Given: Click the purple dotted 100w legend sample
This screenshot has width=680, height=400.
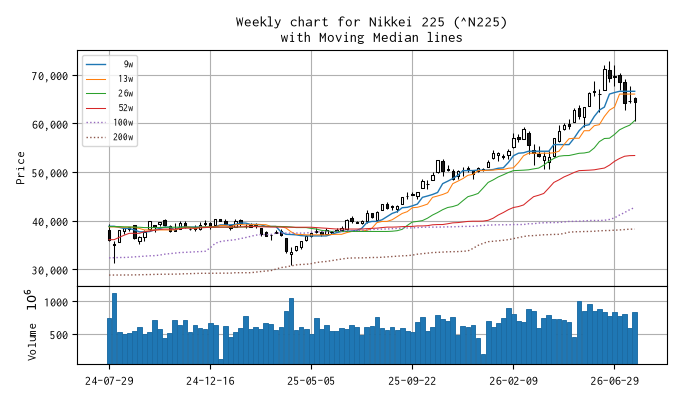Looking at the screenshot, I should [96, 123].
